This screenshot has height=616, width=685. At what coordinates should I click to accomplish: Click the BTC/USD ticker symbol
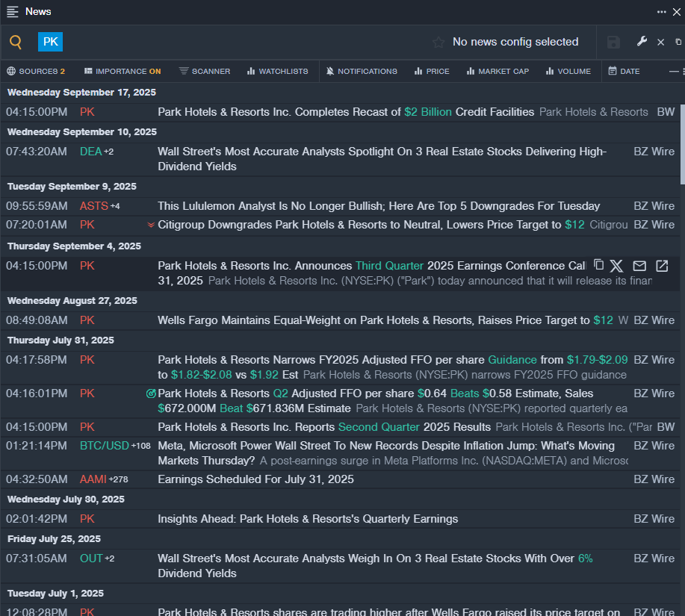(105, 446)
